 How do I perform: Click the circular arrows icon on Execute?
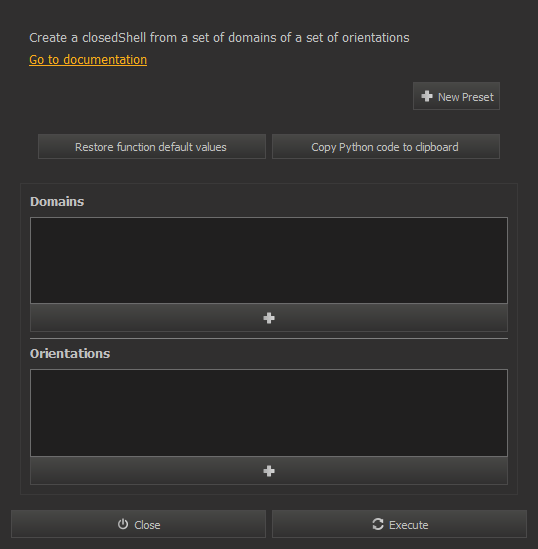(x=378, y=524)
